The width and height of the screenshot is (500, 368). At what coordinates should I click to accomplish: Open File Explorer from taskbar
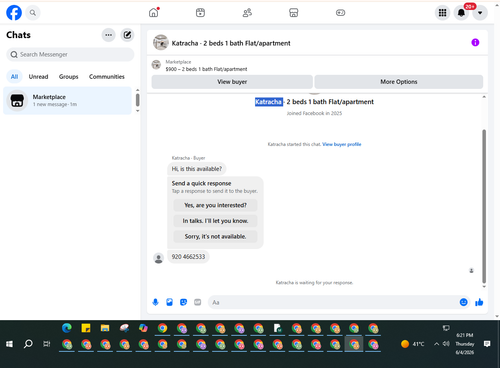coord(105,328)
